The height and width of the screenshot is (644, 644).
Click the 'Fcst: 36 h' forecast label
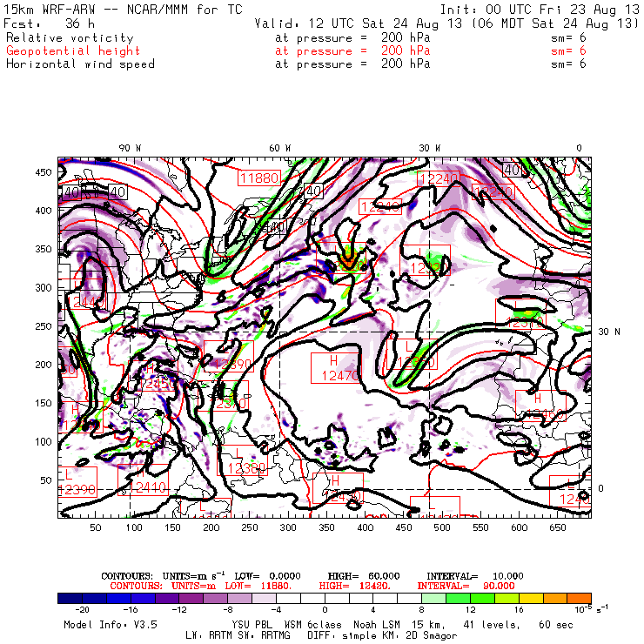(x=50, y=23)
